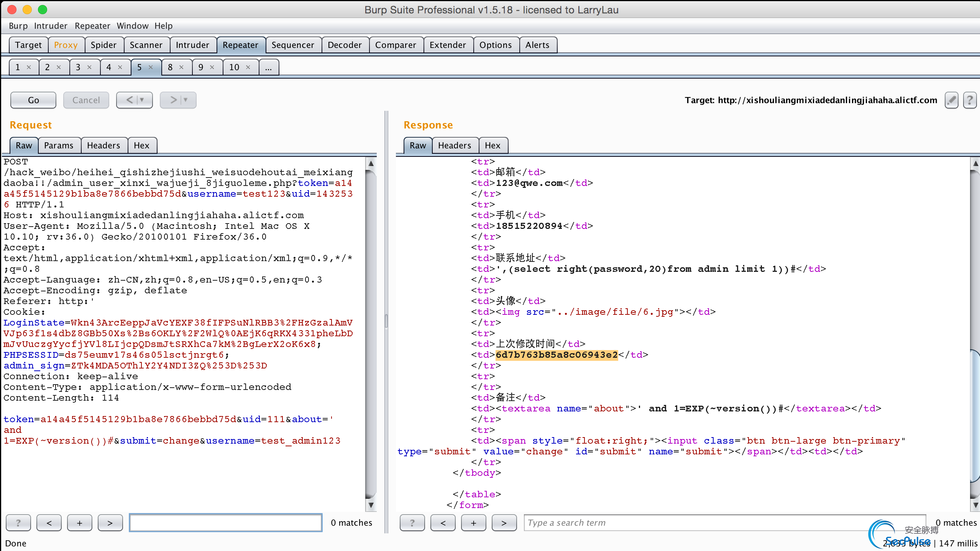Switch to the Comparer tab

point(396,45)
